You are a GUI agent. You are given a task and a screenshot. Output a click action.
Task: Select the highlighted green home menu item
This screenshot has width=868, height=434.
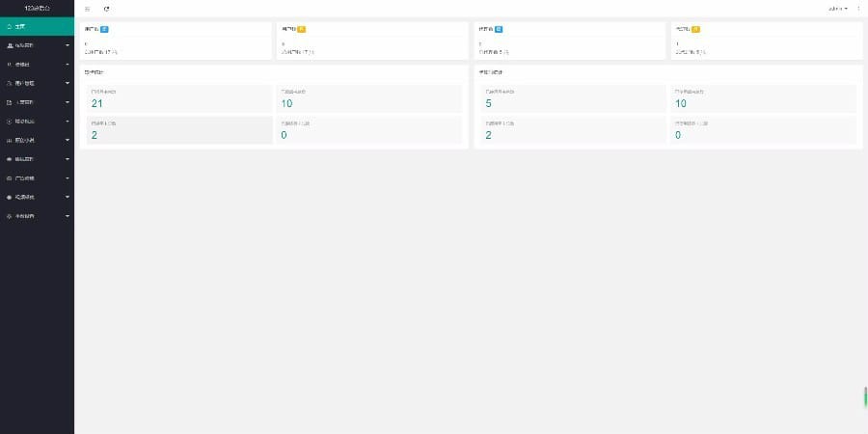point(37,26)
